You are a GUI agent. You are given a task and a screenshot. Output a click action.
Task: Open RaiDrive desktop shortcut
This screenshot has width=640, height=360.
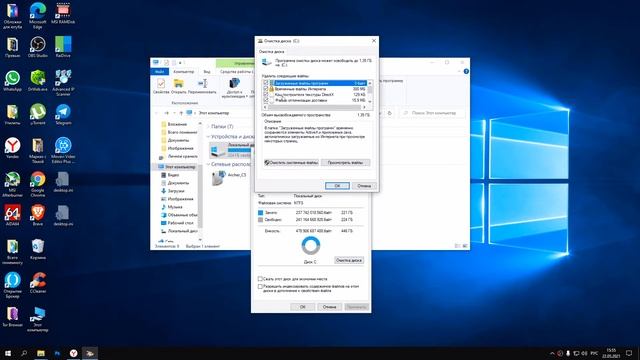pyautogui.click(x=63, y=47)
